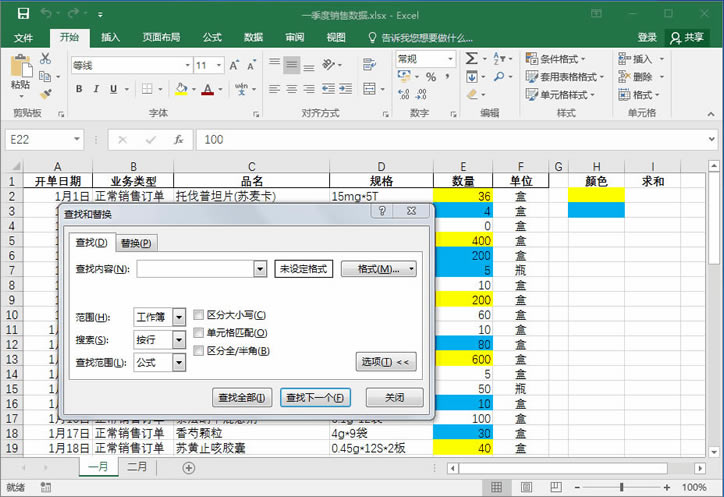Click the insert function fx icon

pos(178,140)
